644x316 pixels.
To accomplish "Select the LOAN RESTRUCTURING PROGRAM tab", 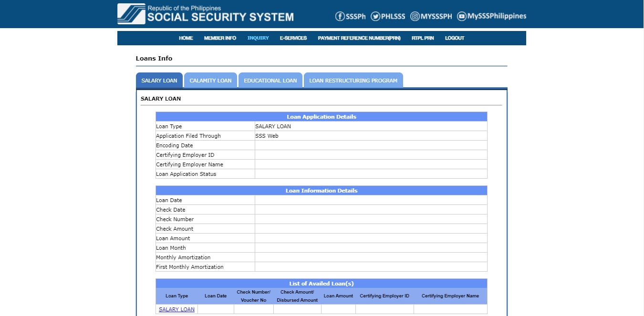I will pyautogui.click(x=353, y=80).
